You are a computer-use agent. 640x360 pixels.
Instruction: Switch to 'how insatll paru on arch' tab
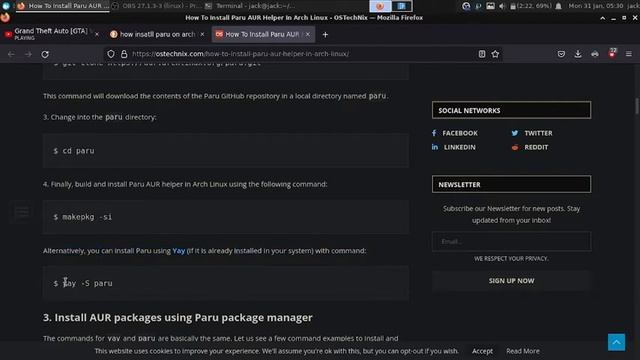click(157, 34)
